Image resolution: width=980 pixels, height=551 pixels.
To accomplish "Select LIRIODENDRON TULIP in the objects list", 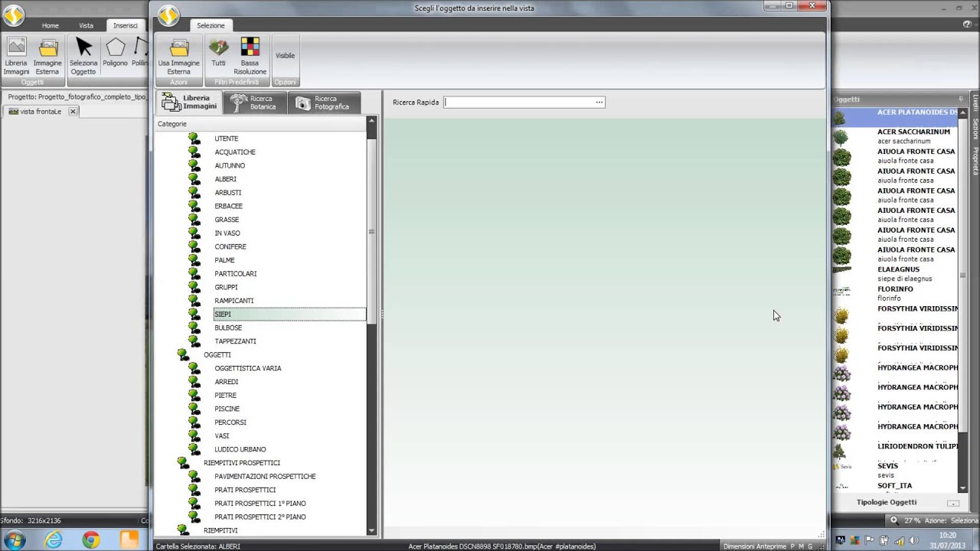I will click(917, 446).
